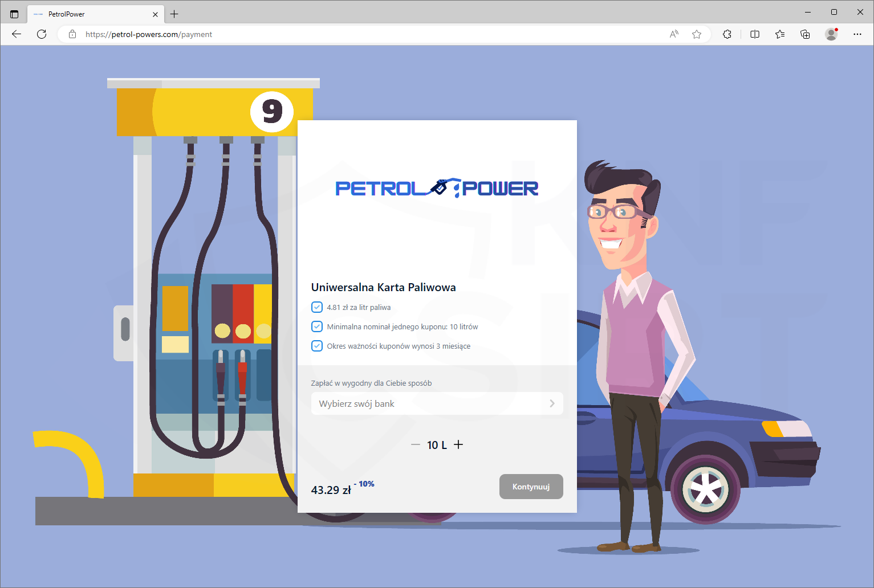Open the Favorites list icon

(780, 34)
